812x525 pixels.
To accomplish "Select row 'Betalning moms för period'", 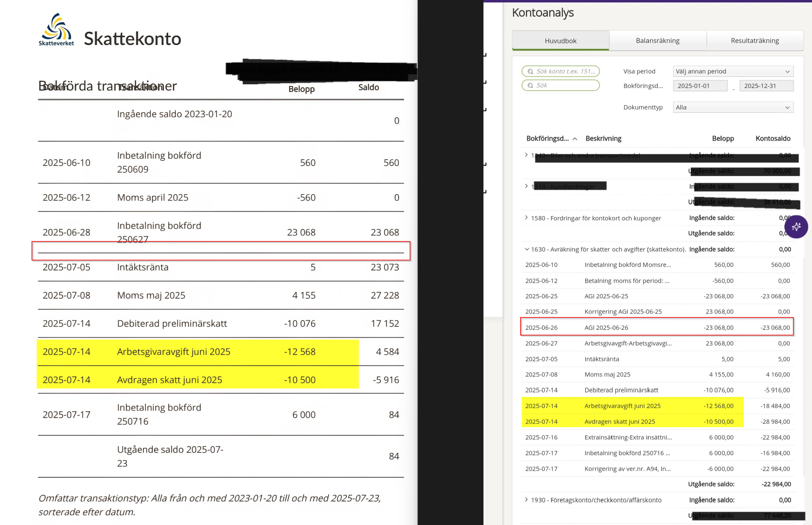I will pos(657,281).
